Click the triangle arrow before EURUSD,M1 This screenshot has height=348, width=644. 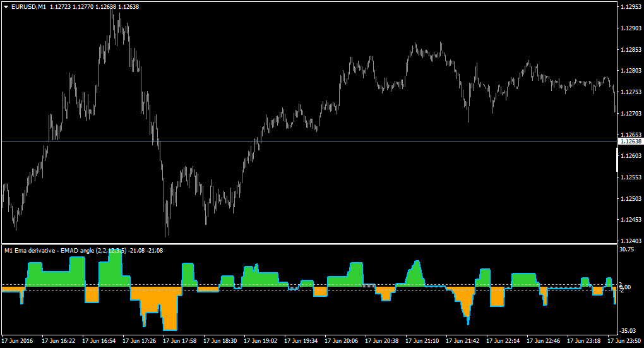coord(6,7)
